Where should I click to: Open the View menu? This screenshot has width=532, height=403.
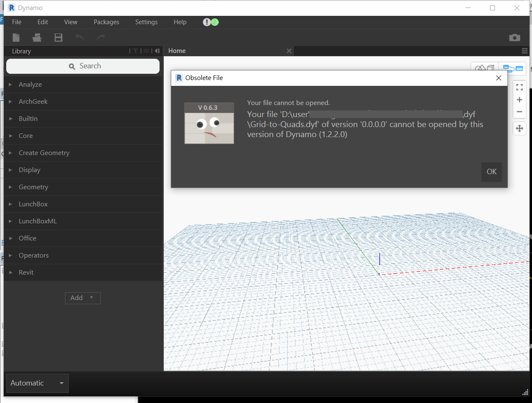coord(71,22)
